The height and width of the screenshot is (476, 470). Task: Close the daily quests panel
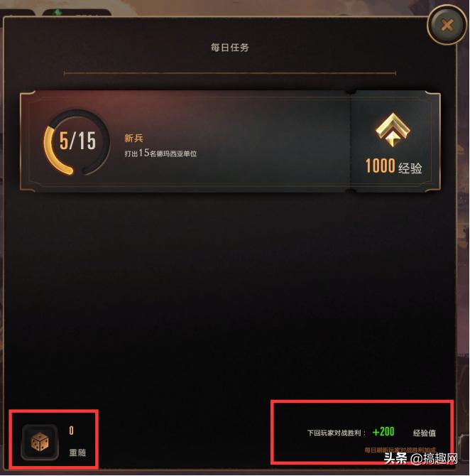(447, 25)
